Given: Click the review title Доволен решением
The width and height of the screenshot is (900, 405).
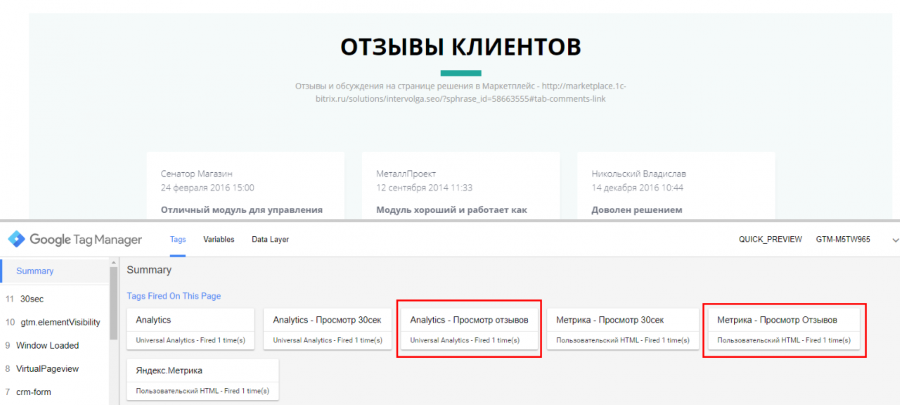Looking at the screenshot, I should [x=637, y=210].
